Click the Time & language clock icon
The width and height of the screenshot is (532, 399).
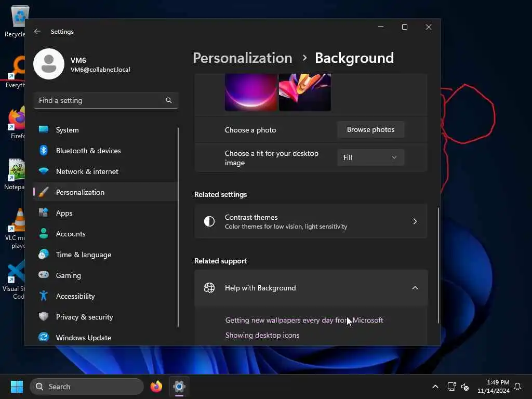pyautogui.click(x=44, y=254)
